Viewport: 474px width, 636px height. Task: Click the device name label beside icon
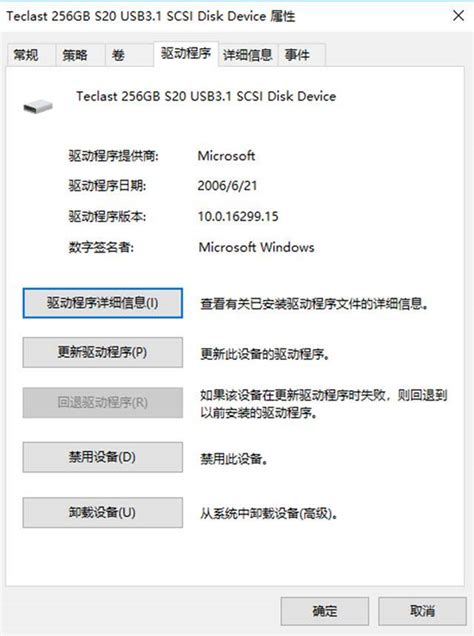pyautogui.click(x=206, y=96)
